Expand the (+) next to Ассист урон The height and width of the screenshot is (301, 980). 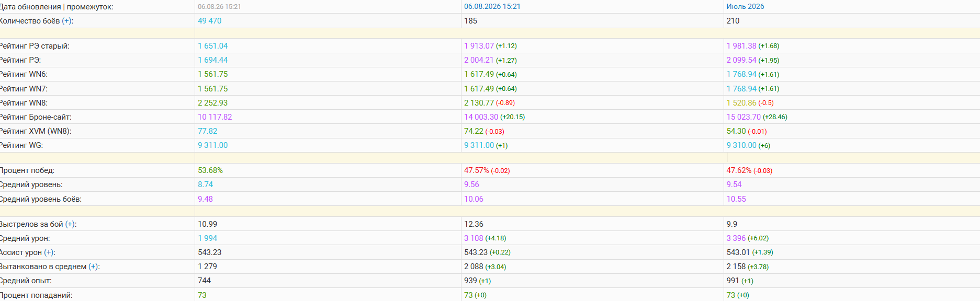pyautogui.click(x=49, y=252)
